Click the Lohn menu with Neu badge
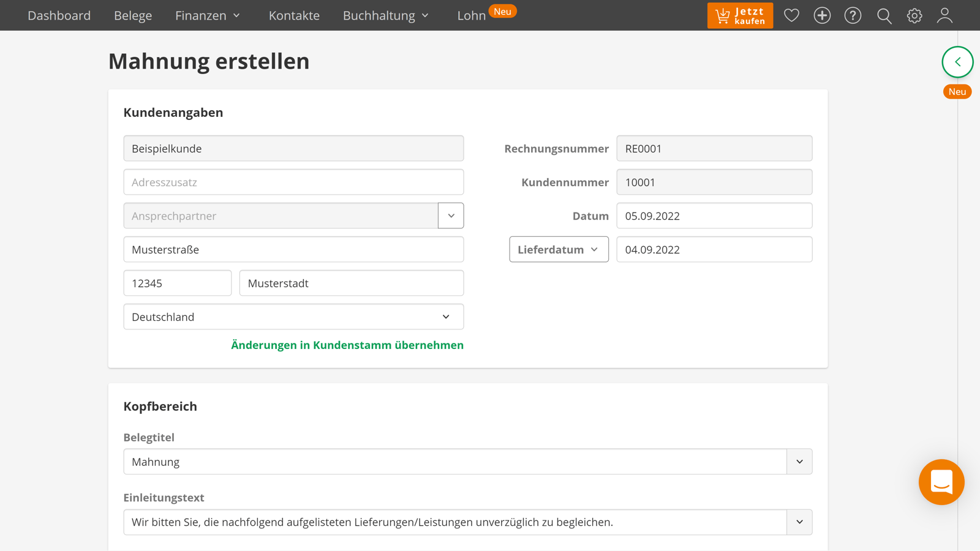The height and width of the screenshot is (551, 980). tap(472, 15)
